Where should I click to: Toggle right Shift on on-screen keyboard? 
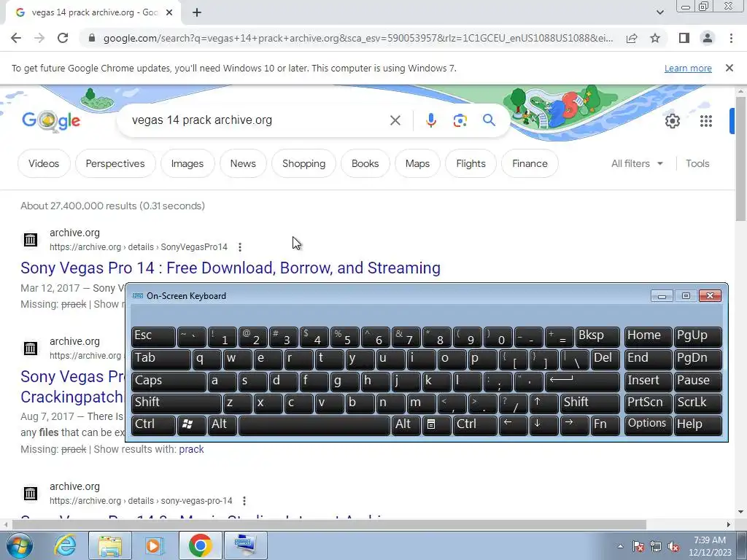(589, 402)
